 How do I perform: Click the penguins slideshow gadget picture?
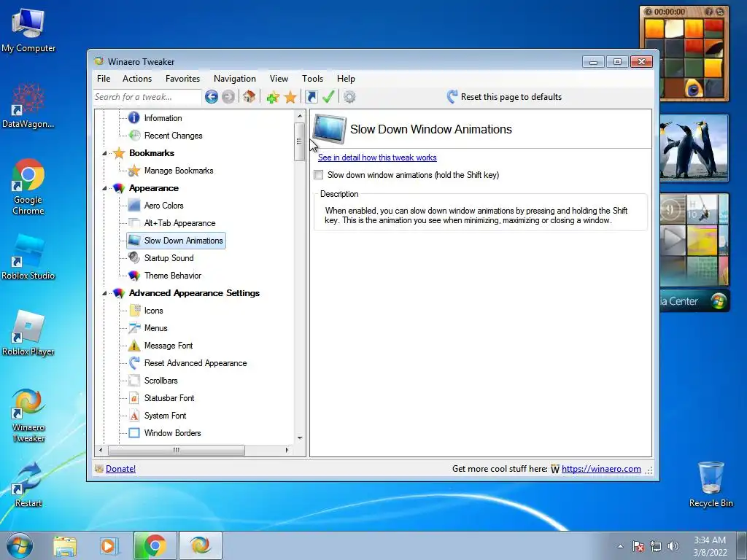click(694, 147)
